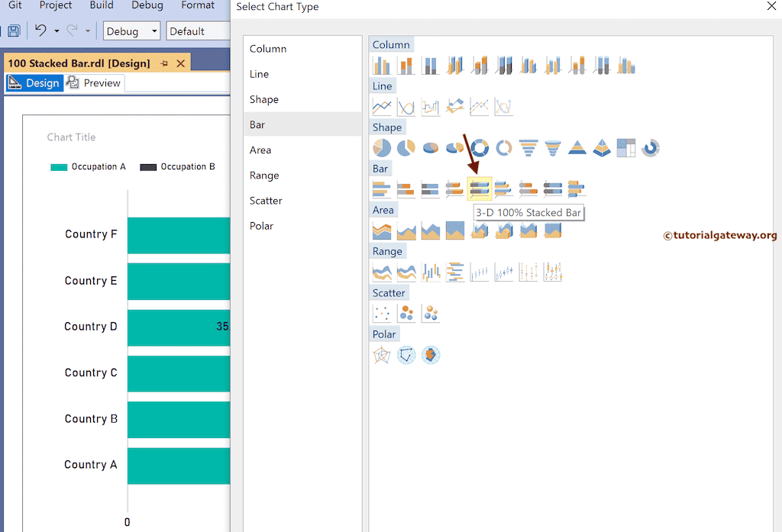This screenshot has height=532, width=782.
Task: Open the Git menu
Action: pos(15,5)
